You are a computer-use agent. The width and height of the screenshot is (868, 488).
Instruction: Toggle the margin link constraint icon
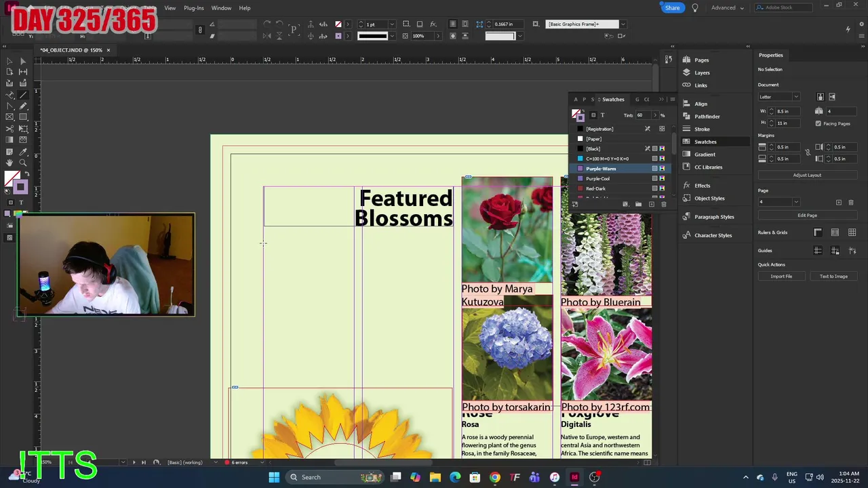point(807,152)
